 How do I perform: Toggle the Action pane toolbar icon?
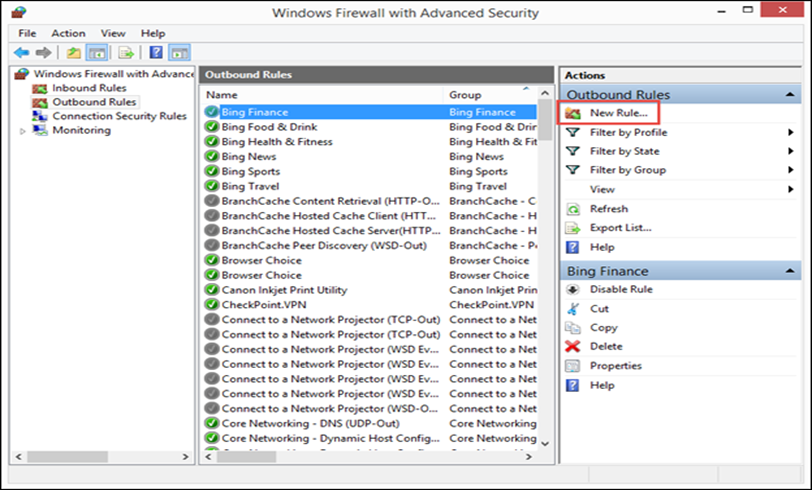180,52
